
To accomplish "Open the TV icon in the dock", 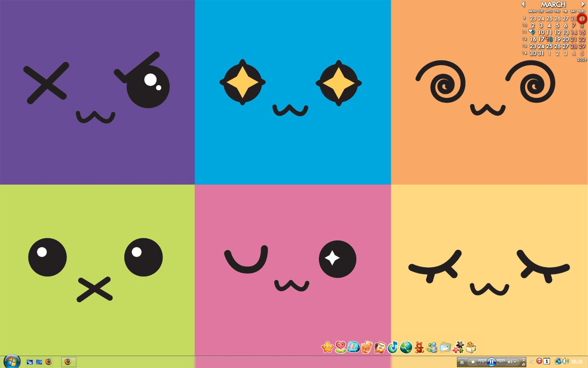I will [x=352, y=348].
